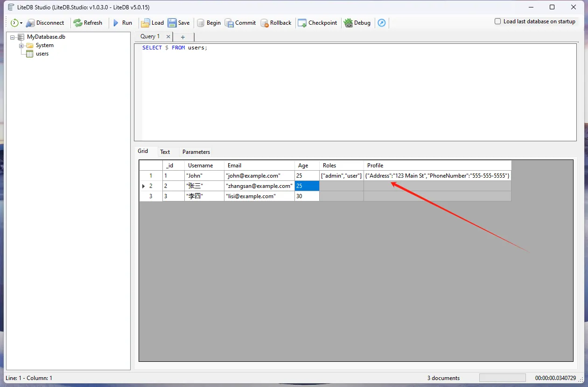The image size is (588, 387).
Task: Close the Query 1 tab
Action: click(168, 36)
